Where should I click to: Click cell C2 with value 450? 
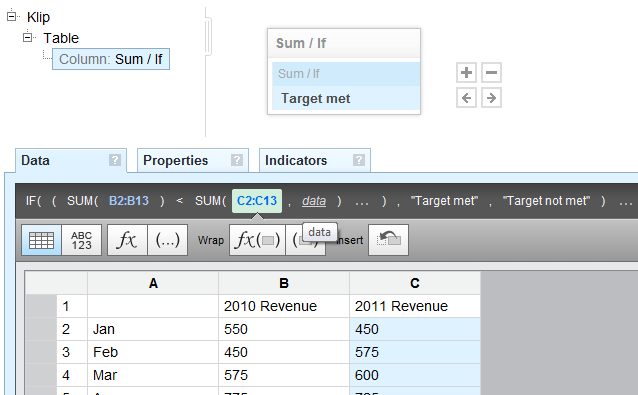pos(415,329)
